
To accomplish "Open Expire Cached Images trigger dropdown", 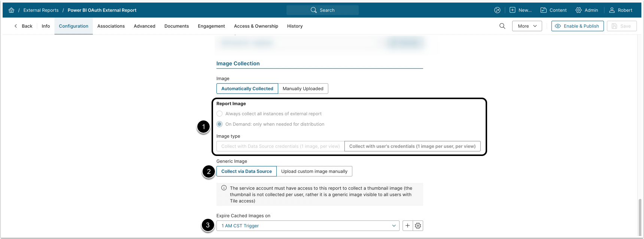I will click(x=308, y=226).
